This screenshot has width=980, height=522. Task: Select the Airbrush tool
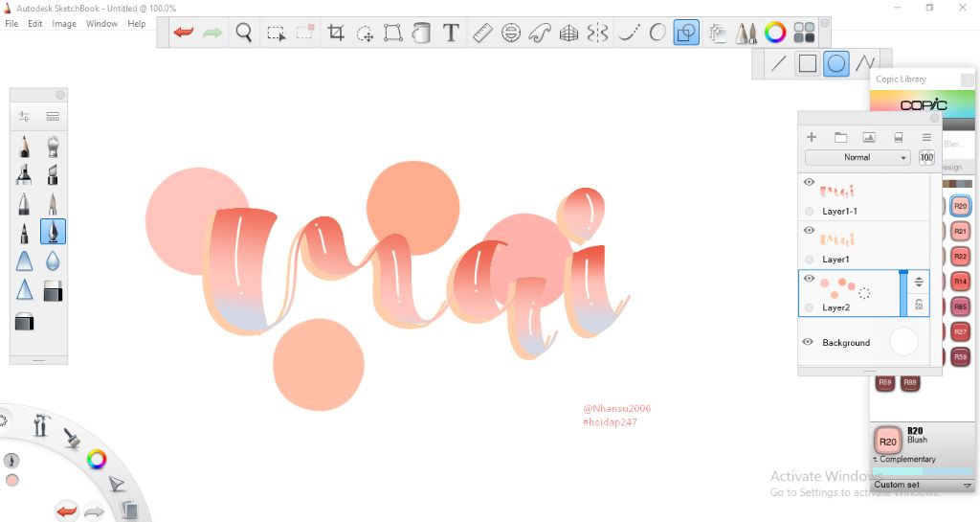tap(54, 146)
